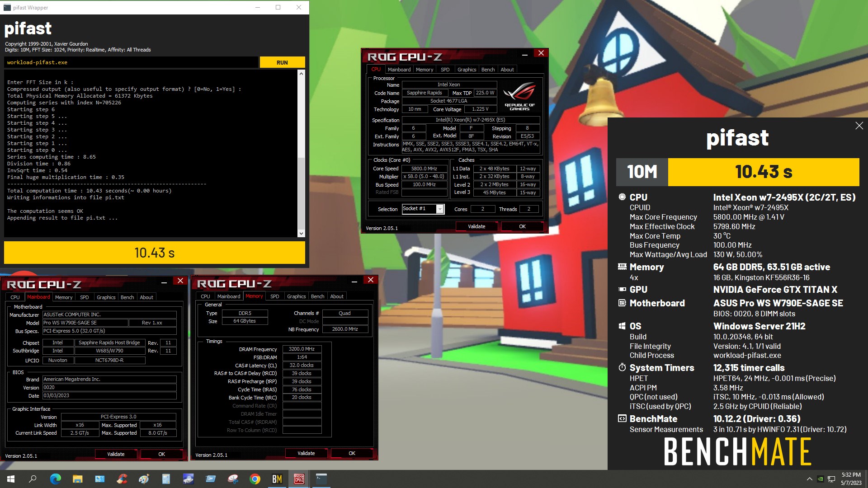Click the Republic of Gamers logo in CPU-Z
This screenshot has width=868, height=488.
[519, 96]
